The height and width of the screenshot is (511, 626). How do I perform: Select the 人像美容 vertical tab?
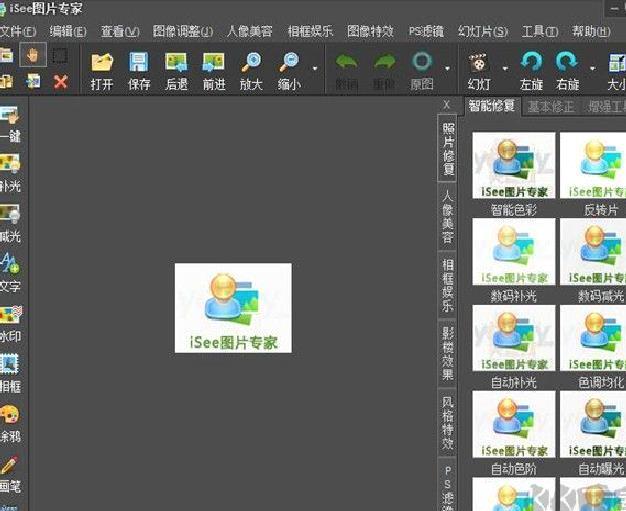[448, 217]
